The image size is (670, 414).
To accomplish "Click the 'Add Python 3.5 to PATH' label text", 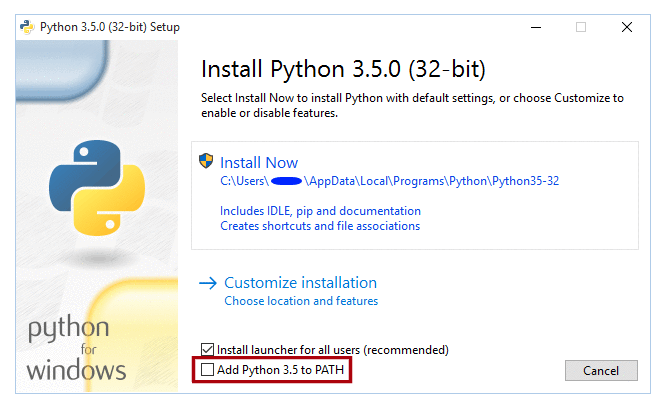I will [x=283, y=370].
